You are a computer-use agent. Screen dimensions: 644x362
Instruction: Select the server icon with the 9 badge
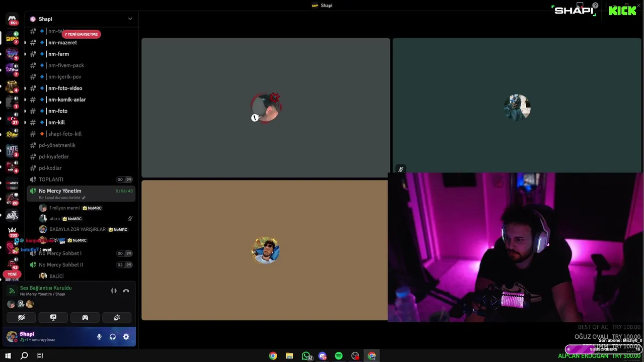12,54
